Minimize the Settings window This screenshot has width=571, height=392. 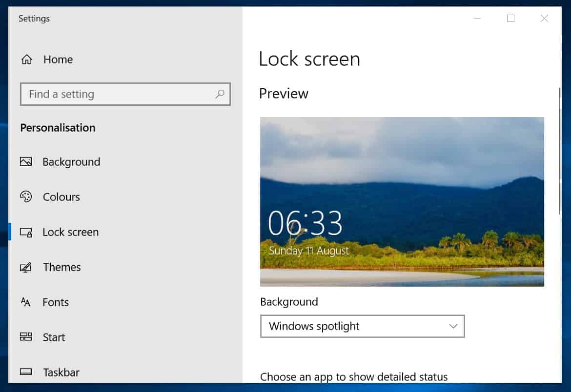point(477,18)
